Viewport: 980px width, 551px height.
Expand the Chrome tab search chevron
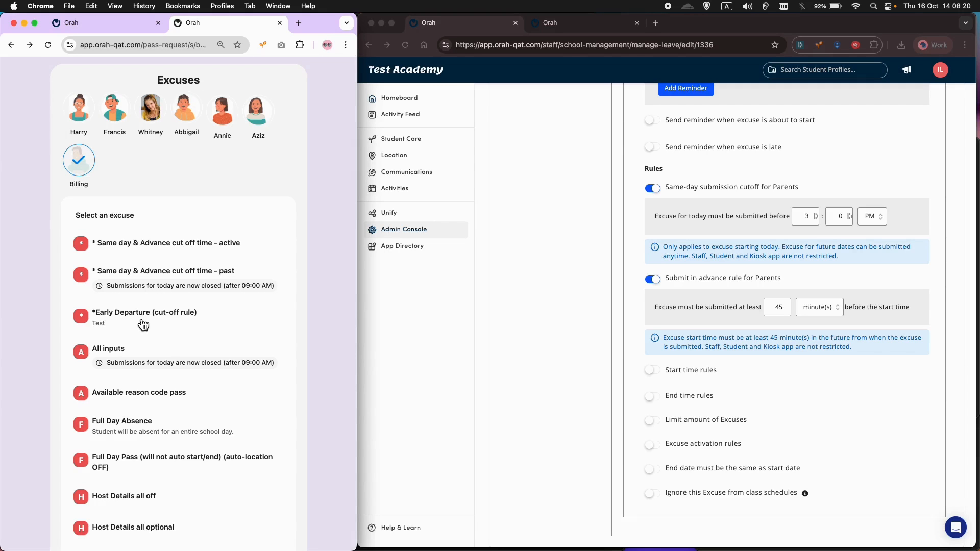point(346,23)
